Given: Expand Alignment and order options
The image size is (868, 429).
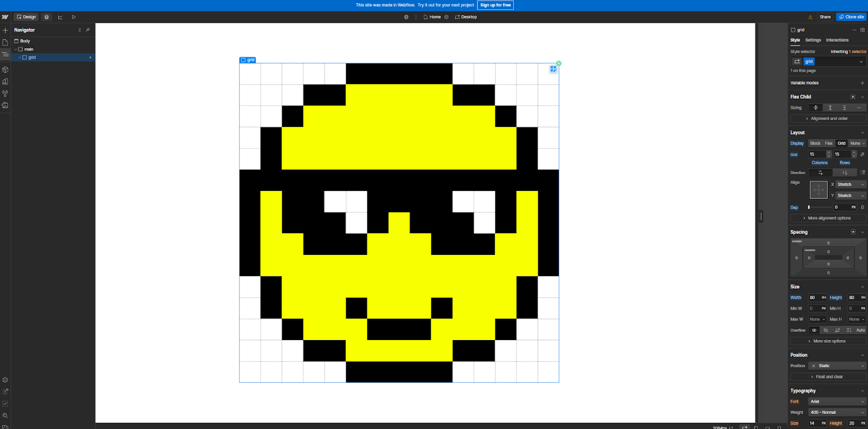Looking at the screenshot, I should click(828, 118).
